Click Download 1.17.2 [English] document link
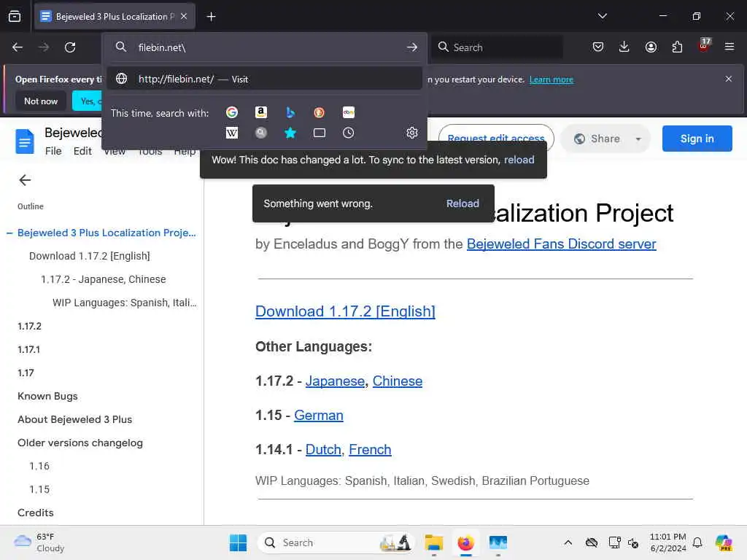This screenshot has height=560, width=747. point(345,311)
